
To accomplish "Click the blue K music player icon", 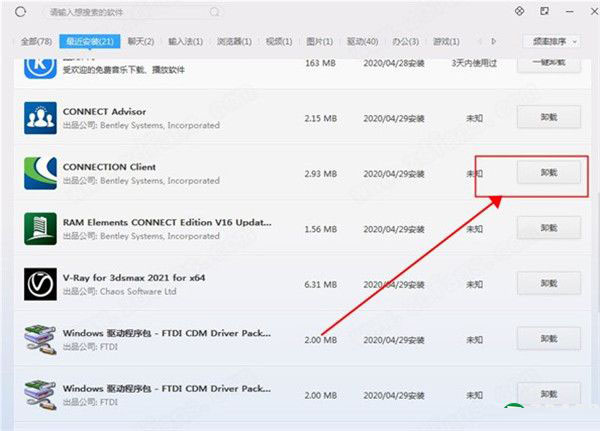I will pos(40,67).
